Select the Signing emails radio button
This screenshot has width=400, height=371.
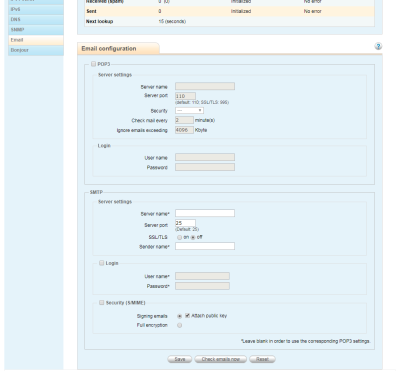point(180,316)
